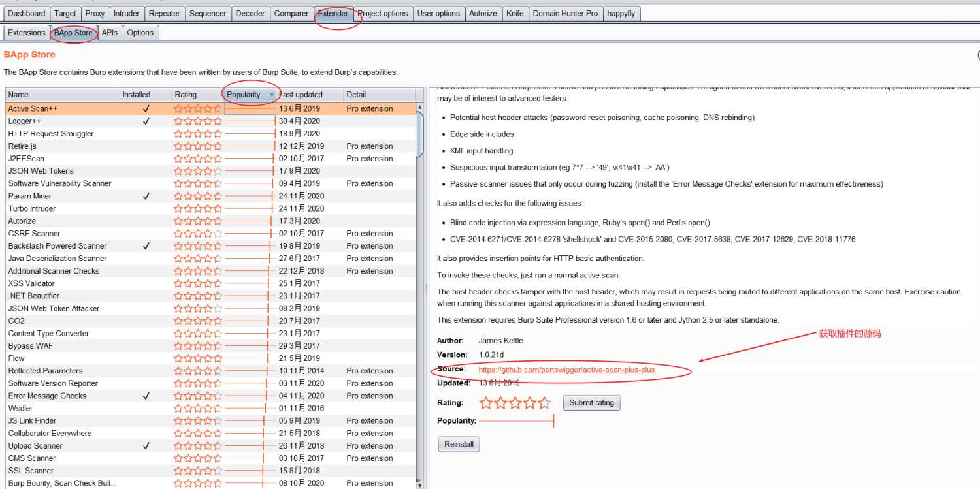This screenshot has height=489, width=980.
Task: Select the CSRF Scanner extension
Action: [210, 233]
